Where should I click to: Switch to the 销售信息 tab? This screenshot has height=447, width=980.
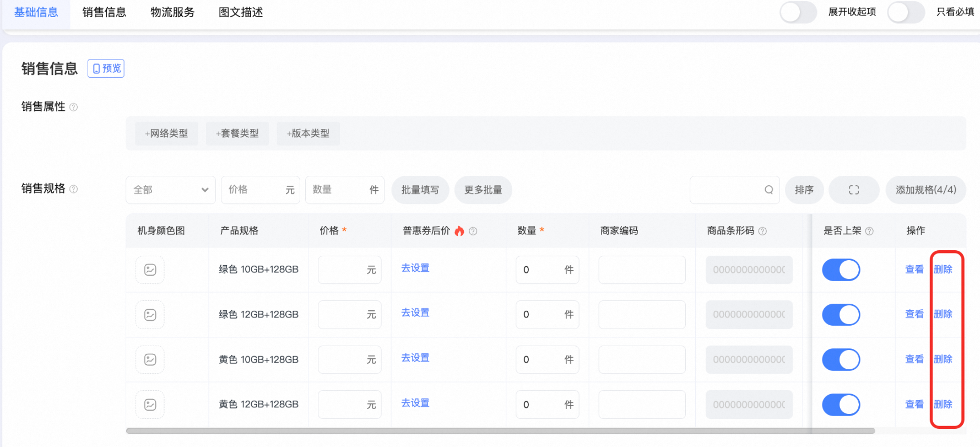[x=104, y=12]
